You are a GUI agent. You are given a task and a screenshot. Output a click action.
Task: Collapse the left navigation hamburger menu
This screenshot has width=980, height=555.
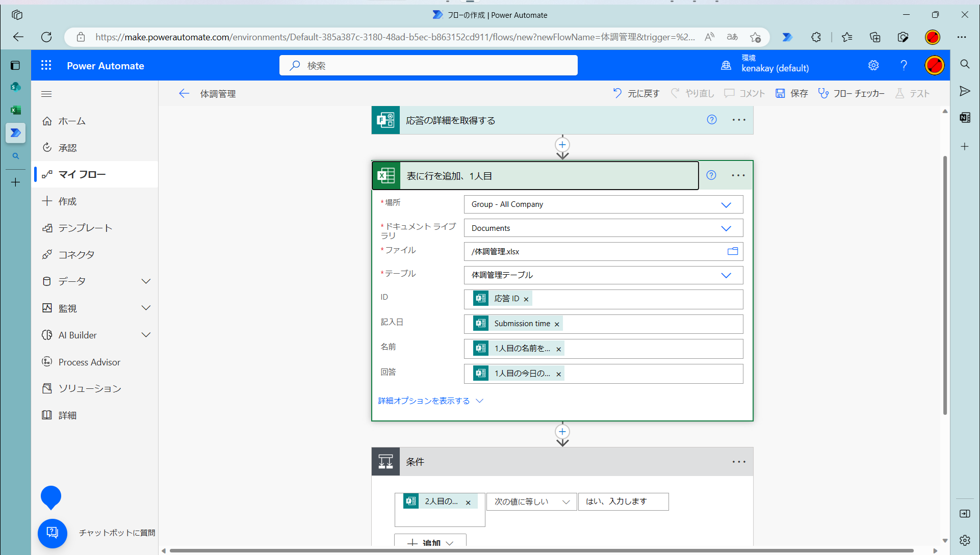pyautogui.click(x=46, y=94)
